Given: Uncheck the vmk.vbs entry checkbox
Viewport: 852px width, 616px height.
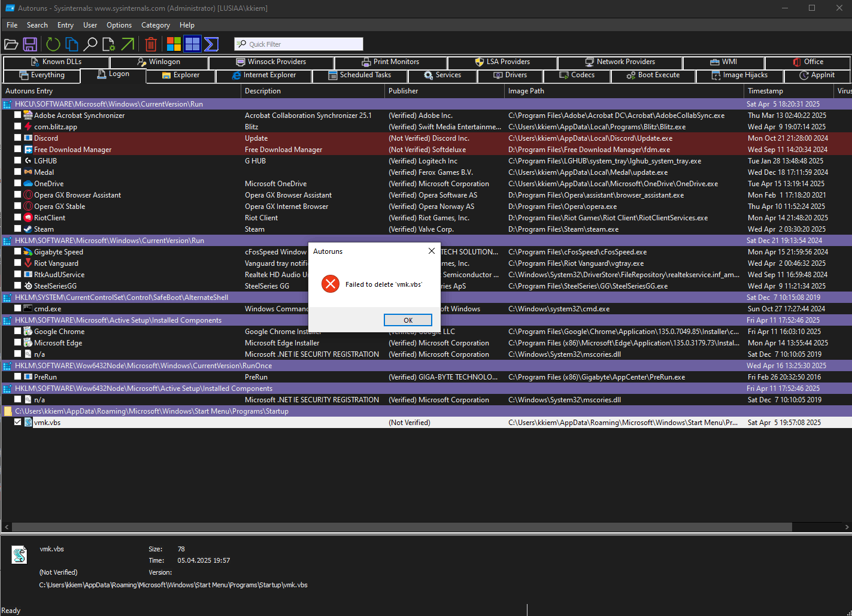Looking at the screenshot, I should [18, 422].
